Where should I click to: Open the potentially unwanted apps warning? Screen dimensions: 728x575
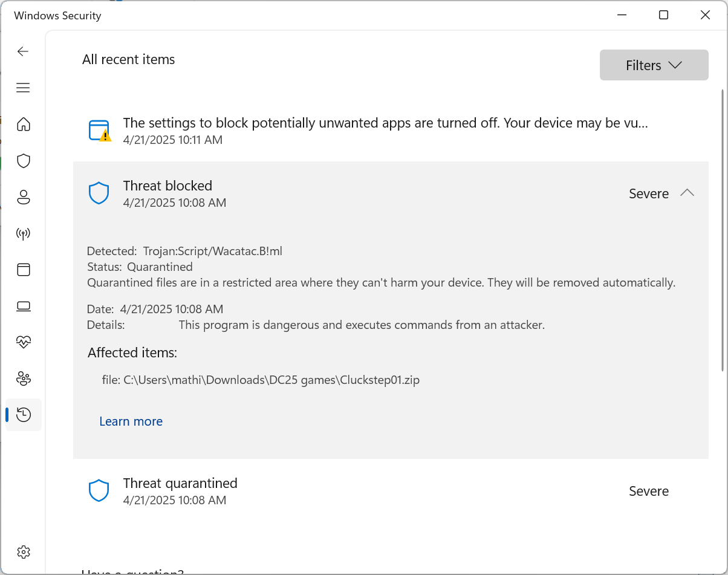point(385,123)
